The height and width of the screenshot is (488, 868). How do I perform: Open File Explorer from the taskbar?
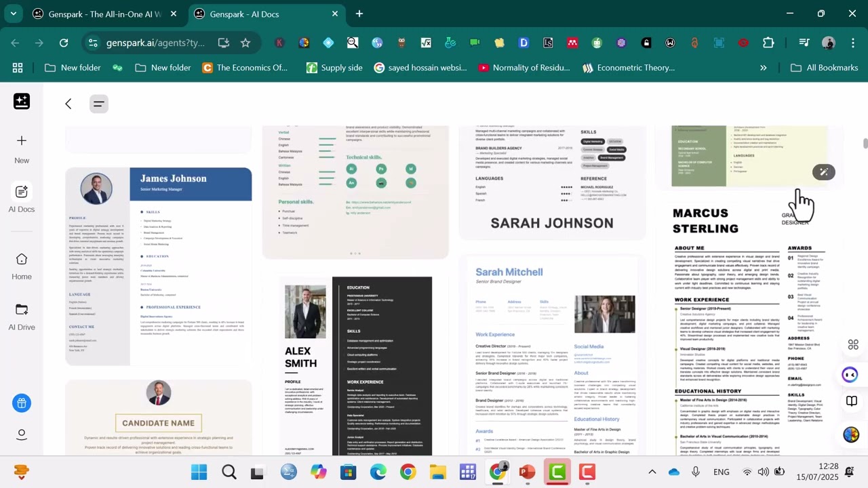(437, 472)
